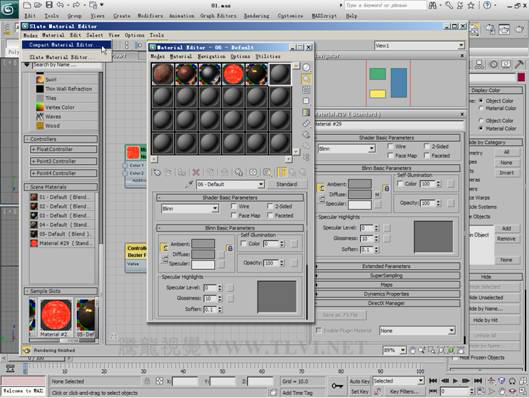
Task: Click the Diffuse color swatch
Action: (203, 254)
